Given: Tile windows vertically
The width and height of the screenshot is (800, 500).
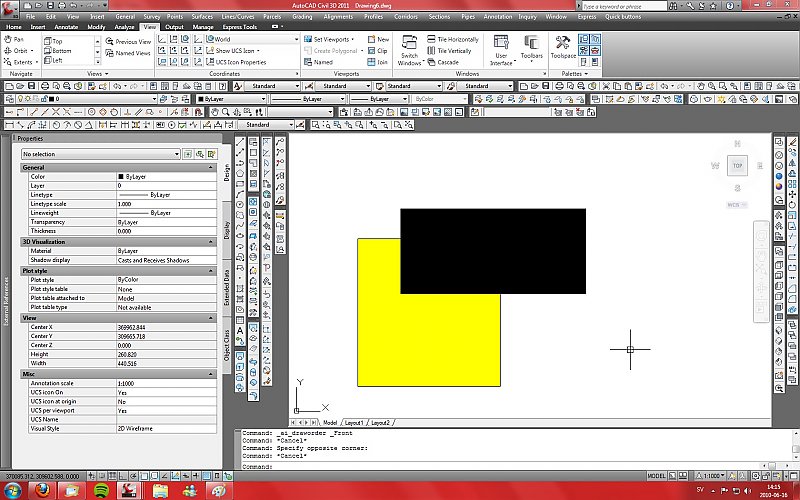Looking at the screenshot, I should 449,51.
